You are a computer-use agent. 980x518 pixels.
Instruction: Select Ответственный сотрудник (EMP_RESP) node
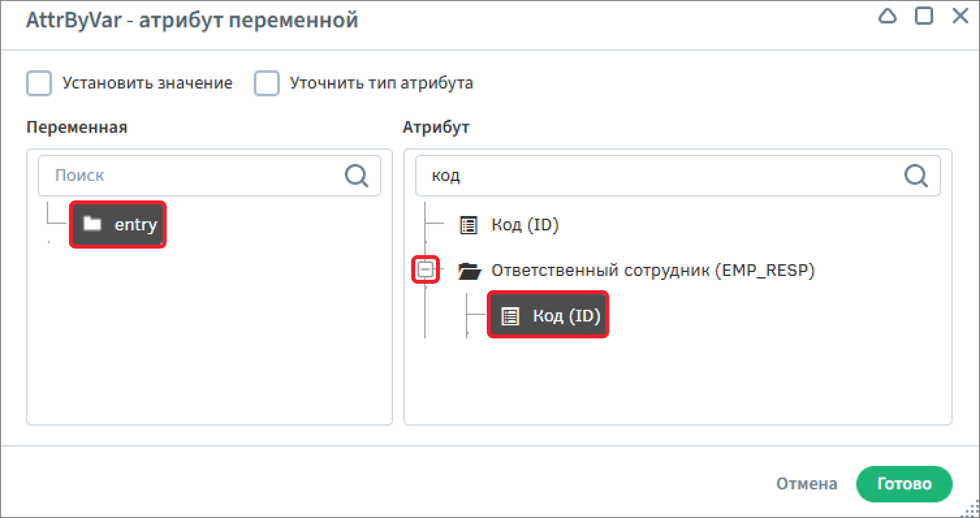(652, 271)
